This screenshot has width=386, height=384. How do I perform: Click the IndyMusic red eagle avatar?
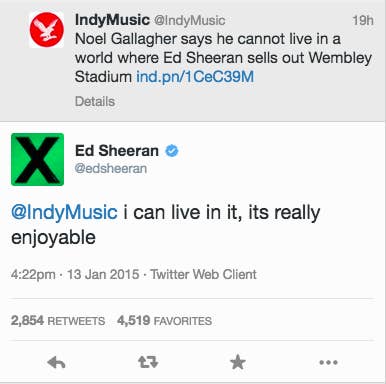pyautogui.click(x=46, y=30)
